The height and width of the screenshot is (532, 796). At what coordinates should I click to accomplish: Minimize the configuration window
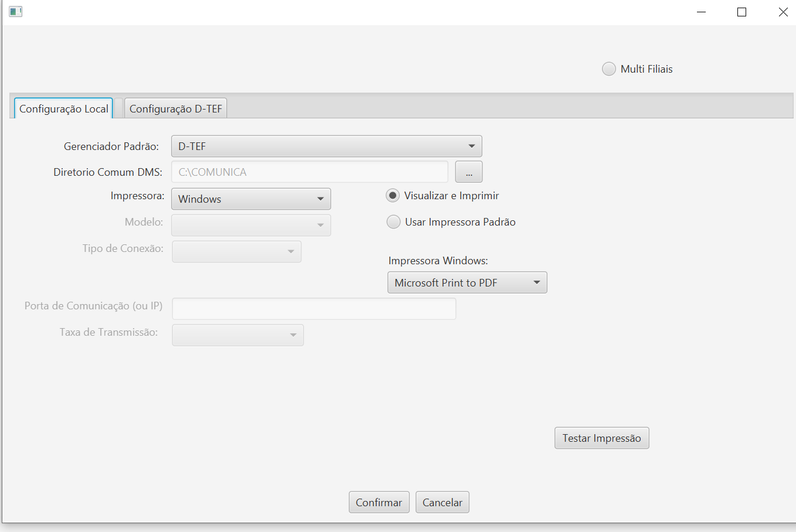coord(701,12)
